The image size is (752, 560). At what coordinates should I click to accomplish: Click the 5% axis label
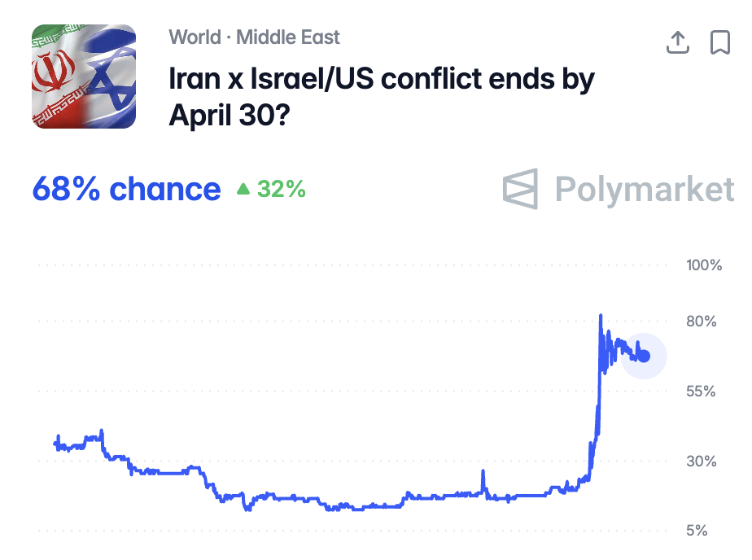point(697,531)
